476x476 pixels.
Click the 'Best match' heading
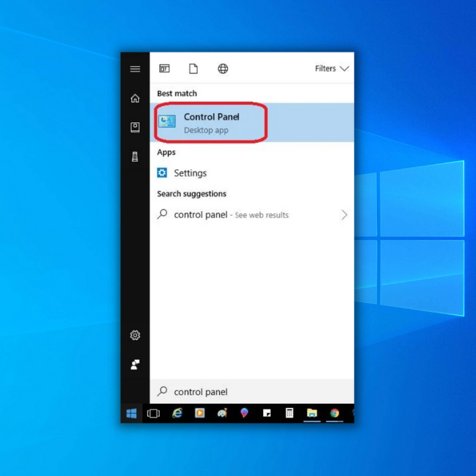coord(177,94)
